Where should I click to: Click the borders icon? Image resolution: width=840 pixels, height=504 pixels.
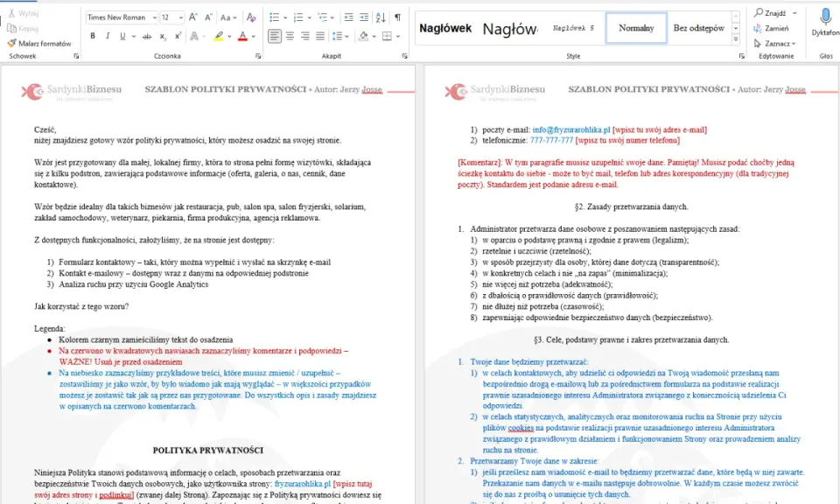[388, 36]
